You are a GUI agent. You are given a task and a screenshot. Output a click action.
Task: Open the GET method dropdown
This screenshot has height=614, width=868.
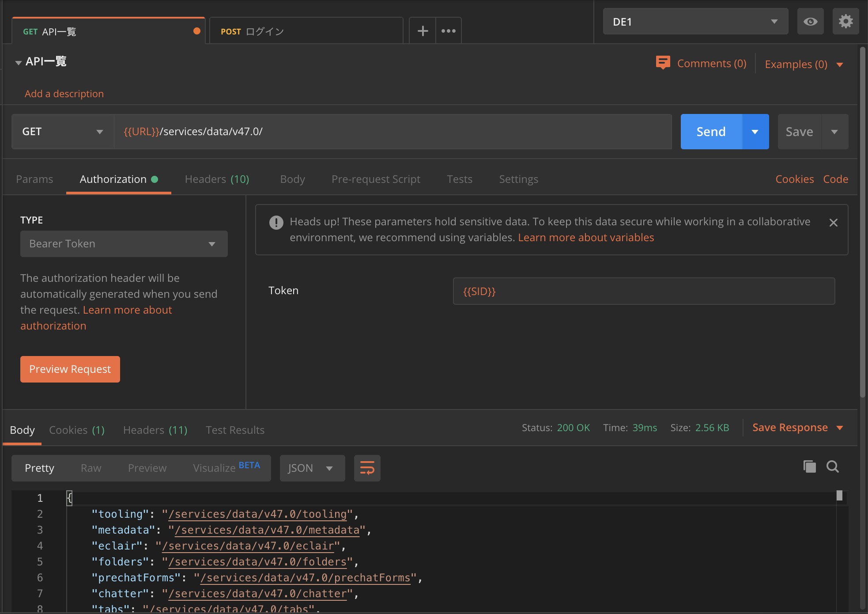pyautogui.click(x=62, y=132)
